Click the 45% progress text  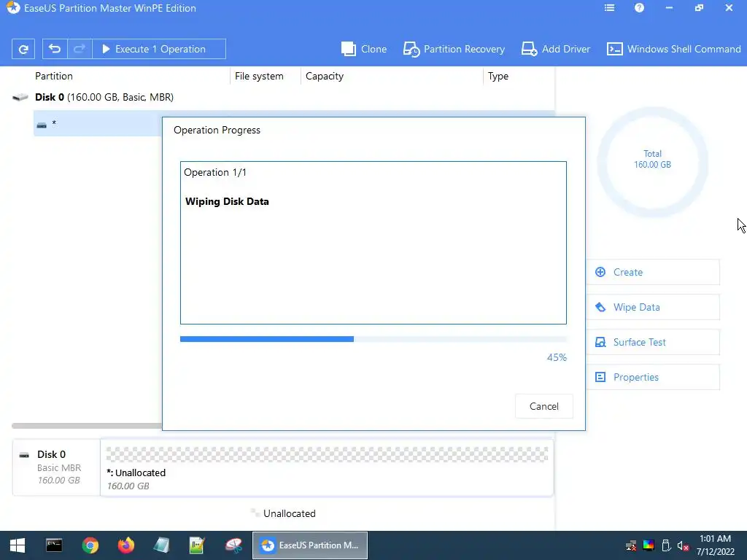557,357
